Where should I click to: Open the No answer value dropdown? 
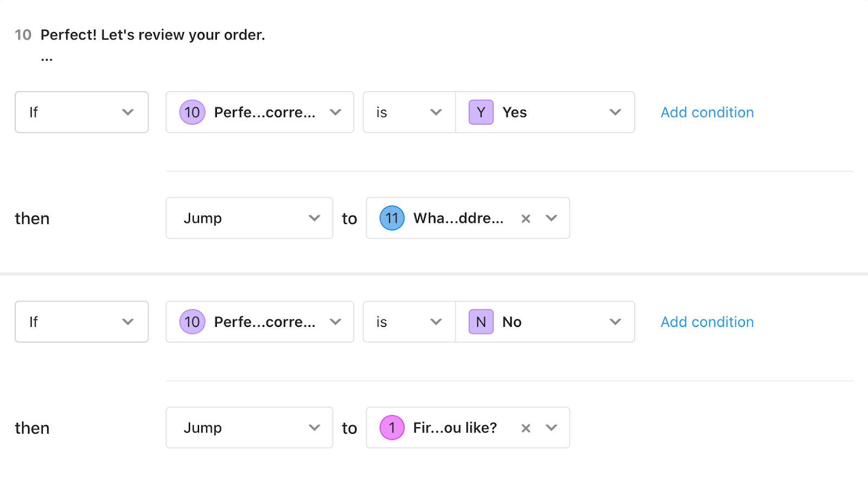545,322
